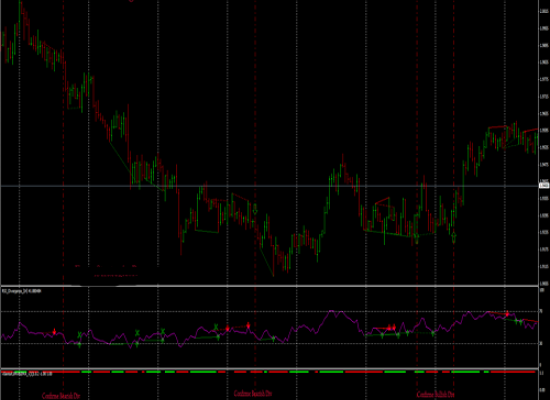
Task: Select the leftmost red down arrow in RSI window
Action: (54, 332)
